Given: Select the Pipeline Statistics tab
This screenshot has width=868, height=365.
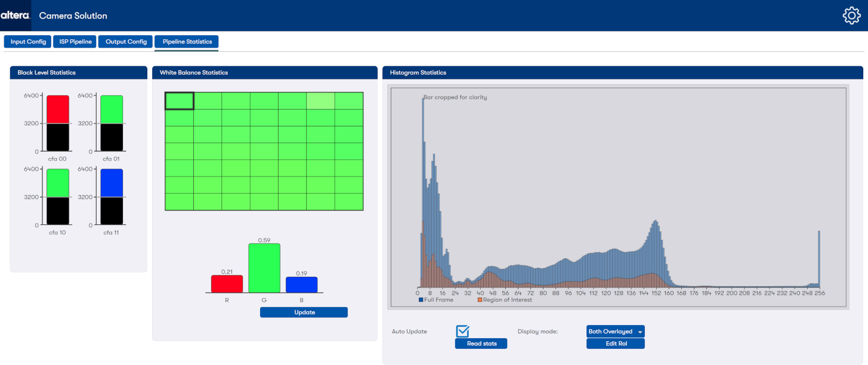Looking at the screenshot, I should 187,42.
